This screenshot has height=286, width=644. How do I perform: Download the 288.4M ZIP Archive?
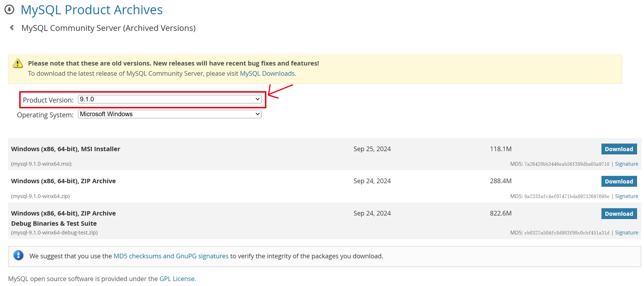619,181
